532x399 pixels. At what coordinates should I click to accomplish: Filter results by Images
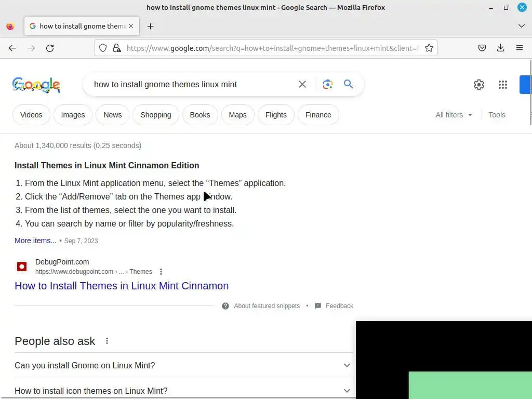coord(73,115)
